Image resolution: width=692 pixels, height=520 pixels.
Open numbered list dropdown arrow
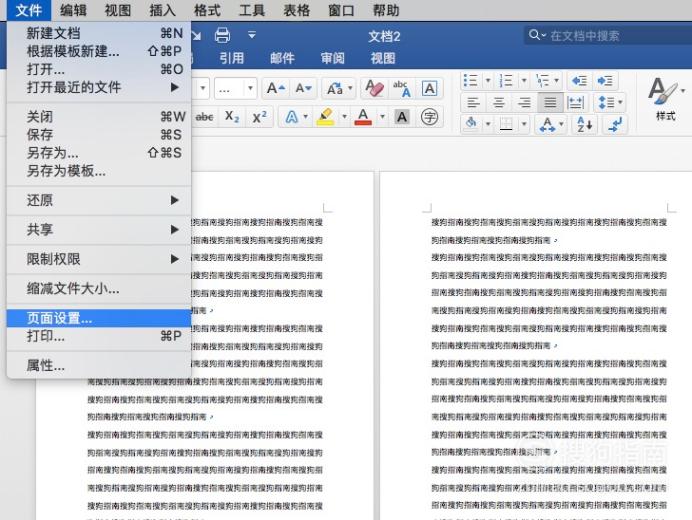(x=524, y=81)
